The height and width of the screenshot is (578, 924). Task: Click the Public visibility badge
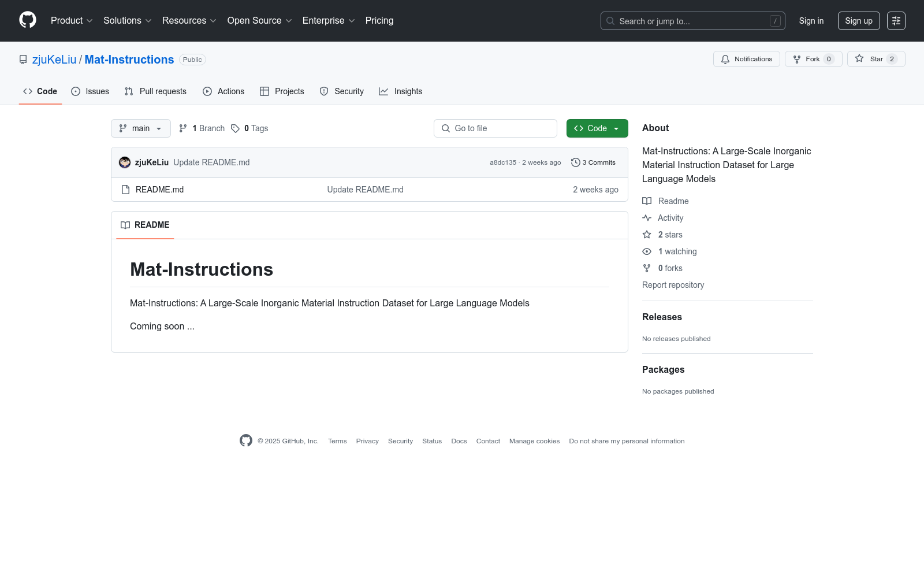click(x=192, y=60)
